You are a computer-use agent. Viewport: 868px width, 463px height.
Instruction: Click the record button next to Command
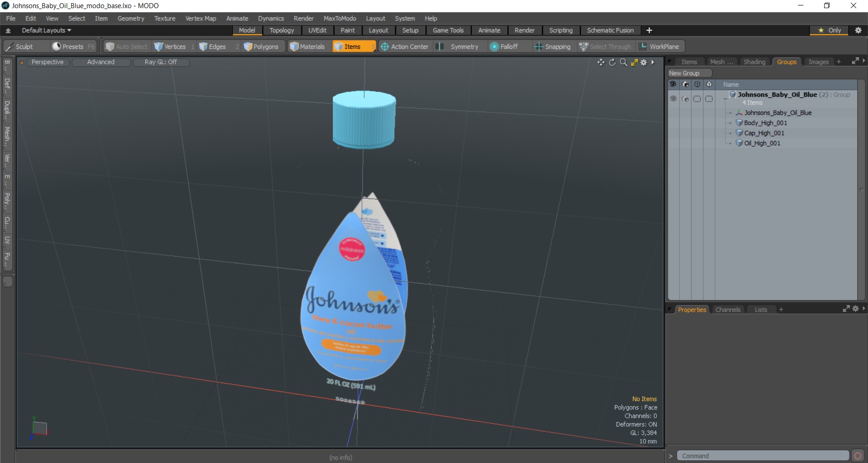point(857,455)
